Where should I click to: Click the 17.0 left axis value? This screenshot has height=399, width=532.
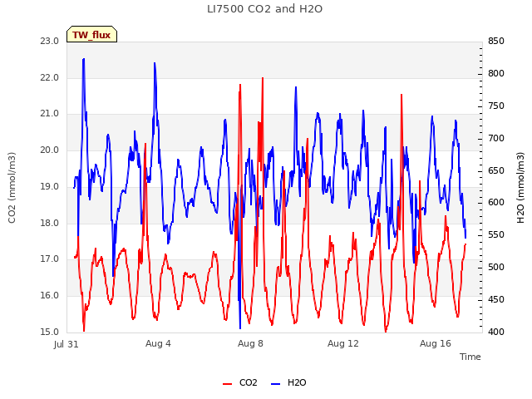click(50, 259)
